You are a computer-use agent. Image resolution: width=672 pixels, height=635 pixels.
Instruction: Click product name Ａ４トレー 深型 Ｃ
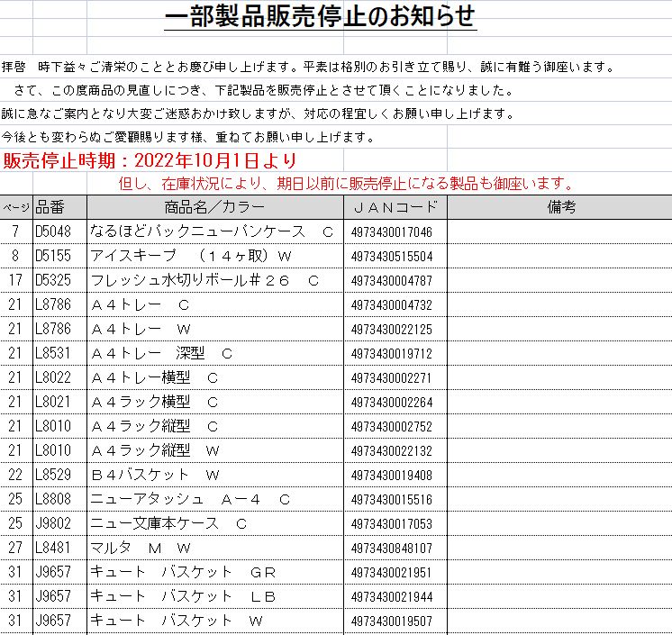coord(162,353)
